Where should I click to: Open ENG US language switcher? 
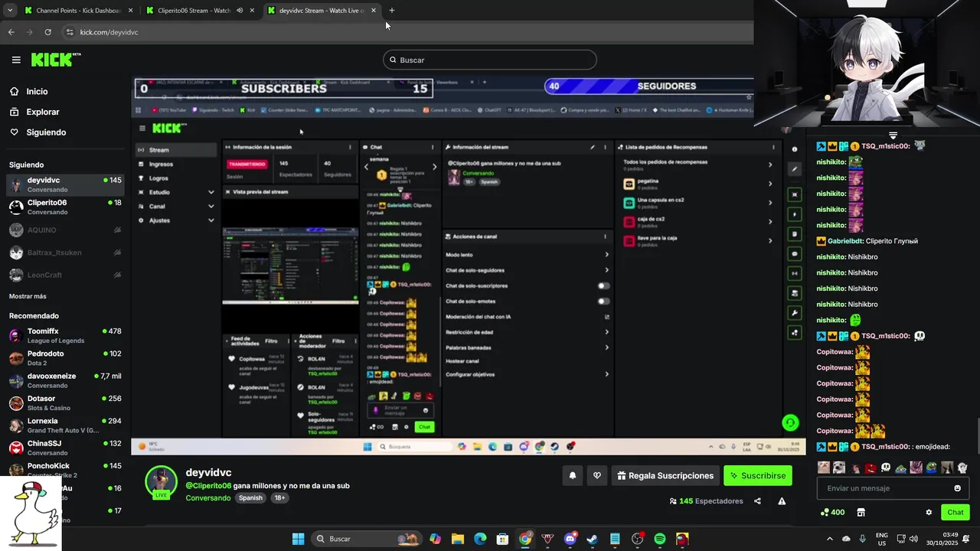pos(882,539)
